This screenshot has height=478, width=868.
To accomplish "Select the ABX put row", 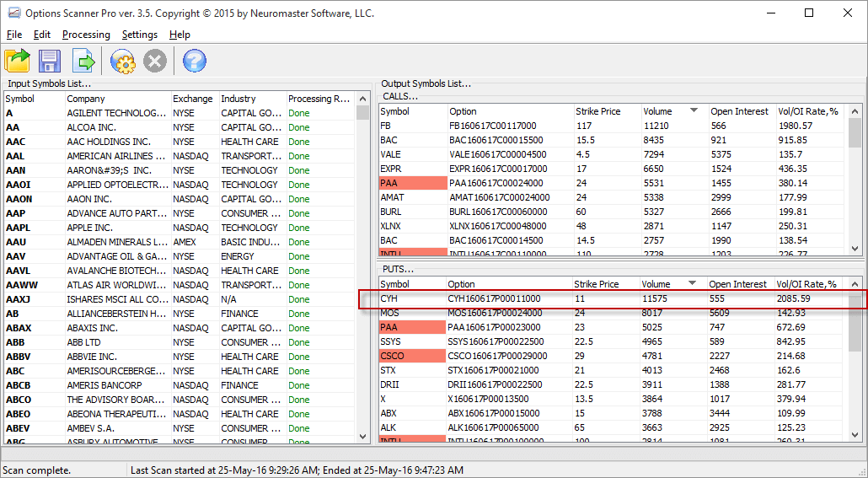I will click(613, 413).
